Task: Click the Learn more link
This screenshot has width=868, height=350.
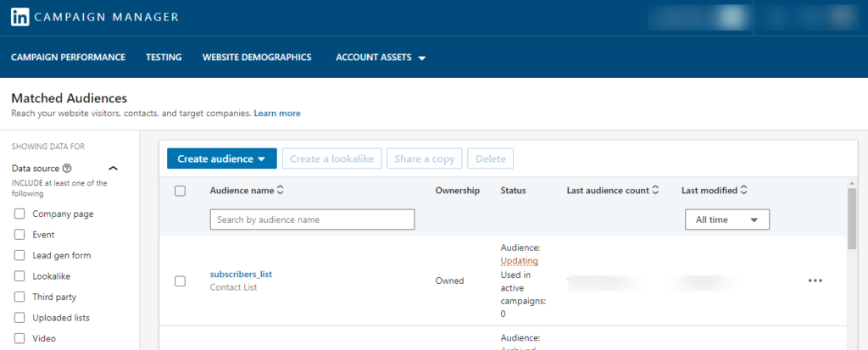Action: [x=277, y=114]
